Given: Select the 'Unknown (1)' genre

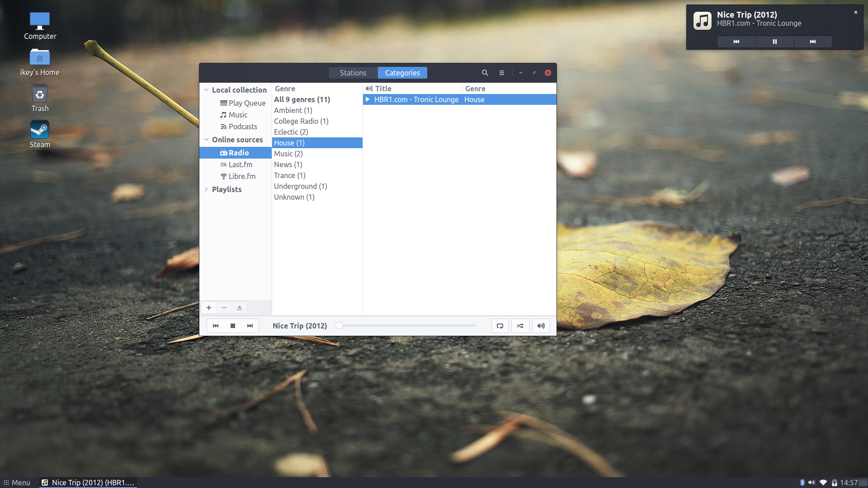Looking at the screenshot, I should click(x=317, y=197).
